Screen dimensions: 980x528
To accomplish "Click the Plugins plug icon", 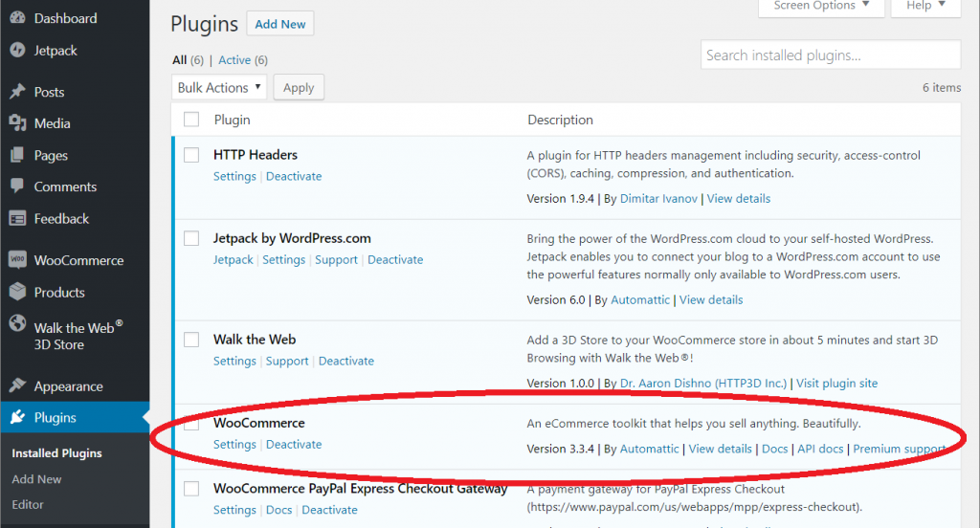I will click(x=17, y=417).
